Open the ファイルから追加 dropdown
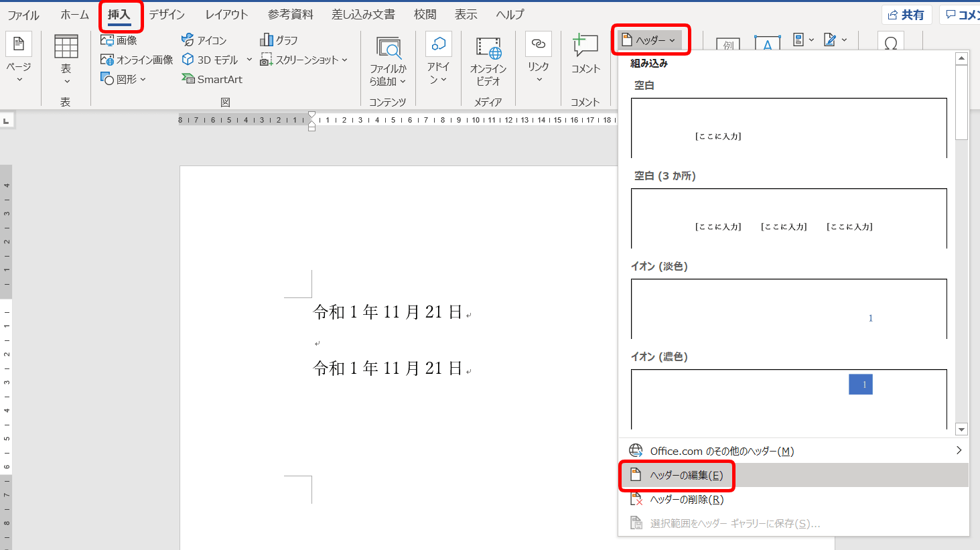This screenshot has width=980, height=550. tap(388, 61)
